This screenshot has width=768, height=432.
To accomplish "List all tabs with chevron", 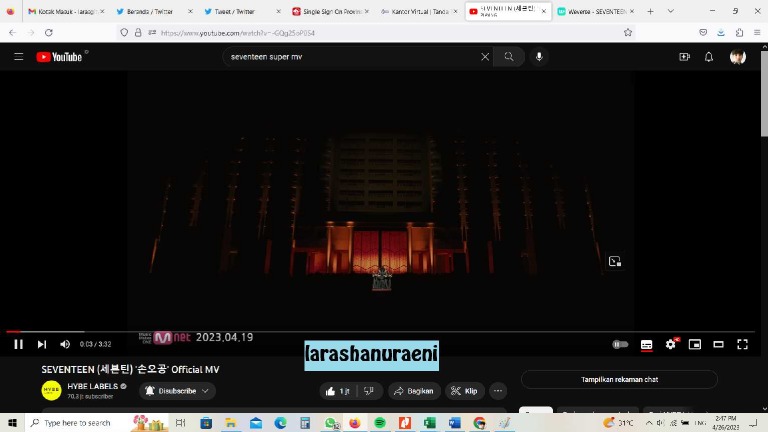I will click(671, 11).
